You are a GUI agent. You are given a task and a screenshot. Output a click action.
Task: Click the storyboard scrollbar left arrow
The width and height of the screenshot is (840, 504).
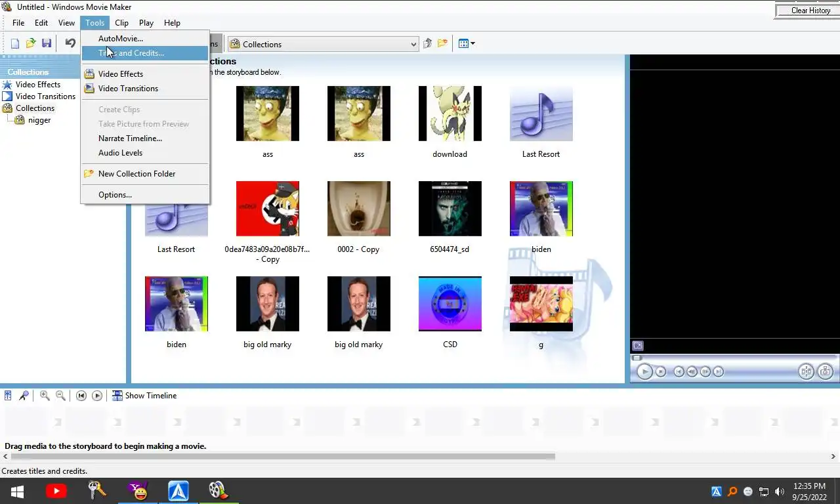[x=5, y=456]
